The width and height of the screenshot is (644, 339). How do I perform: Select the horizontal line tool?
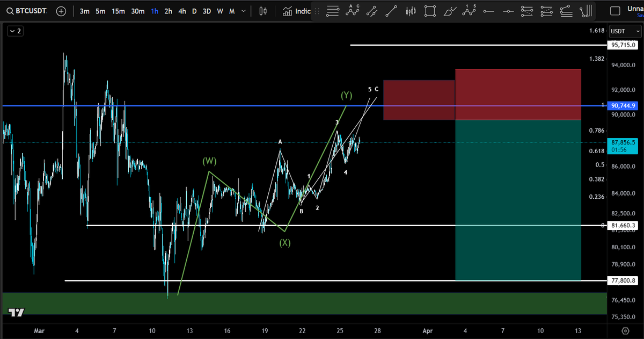[488, 10]
